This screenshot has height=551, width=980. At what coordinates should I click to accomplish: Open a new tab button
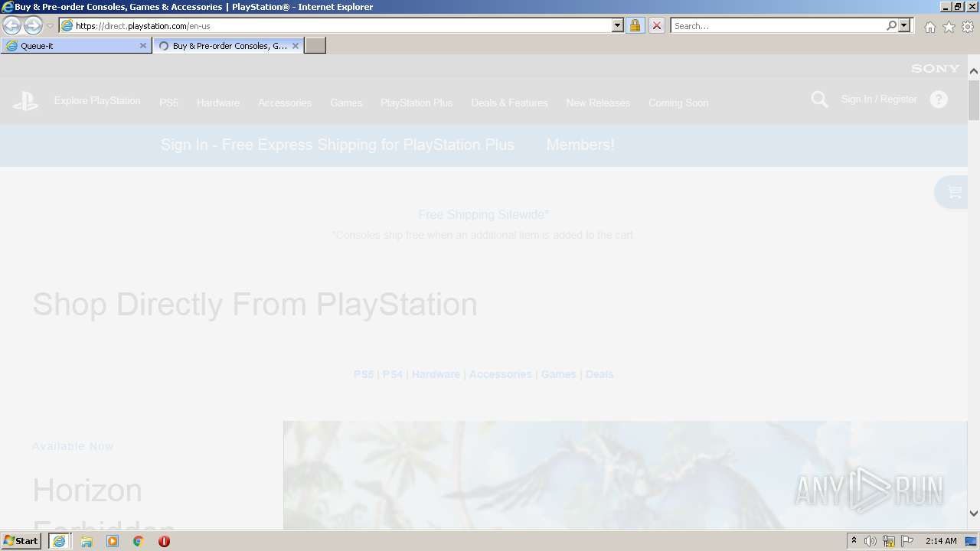(x=315, y=46)
